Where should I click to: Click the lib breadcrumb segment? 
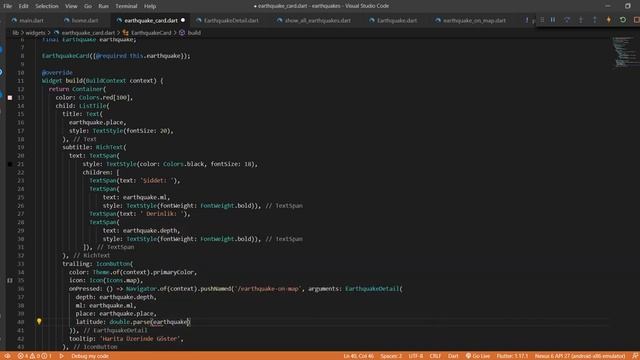click(x=16, y=33)
